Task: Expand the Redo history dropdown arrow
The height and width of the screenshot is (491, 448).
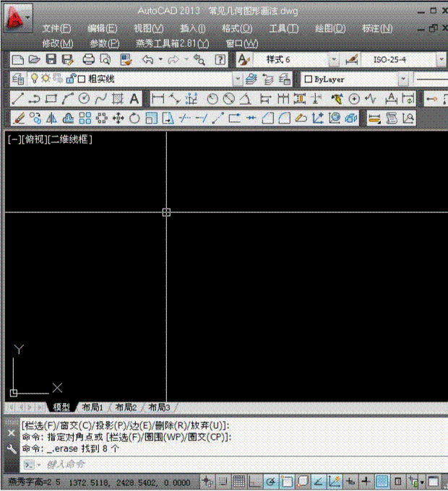Action: [x=186, y=59]
